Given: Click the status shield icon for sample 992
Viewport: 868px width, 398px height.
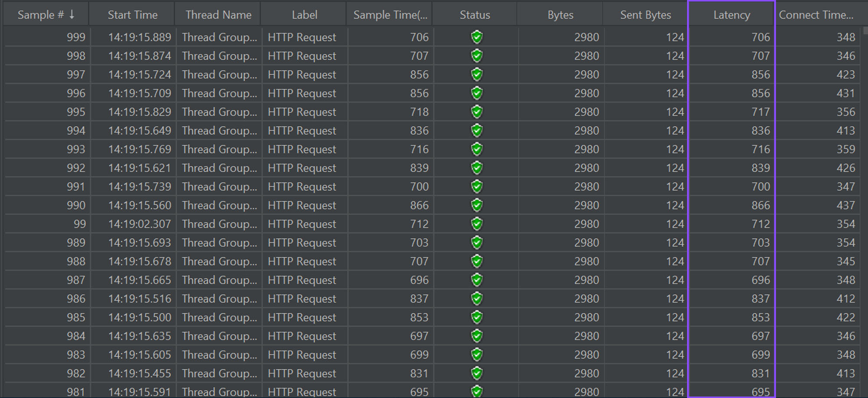Looking at the screenshot, I should click(x=477, y=168).
